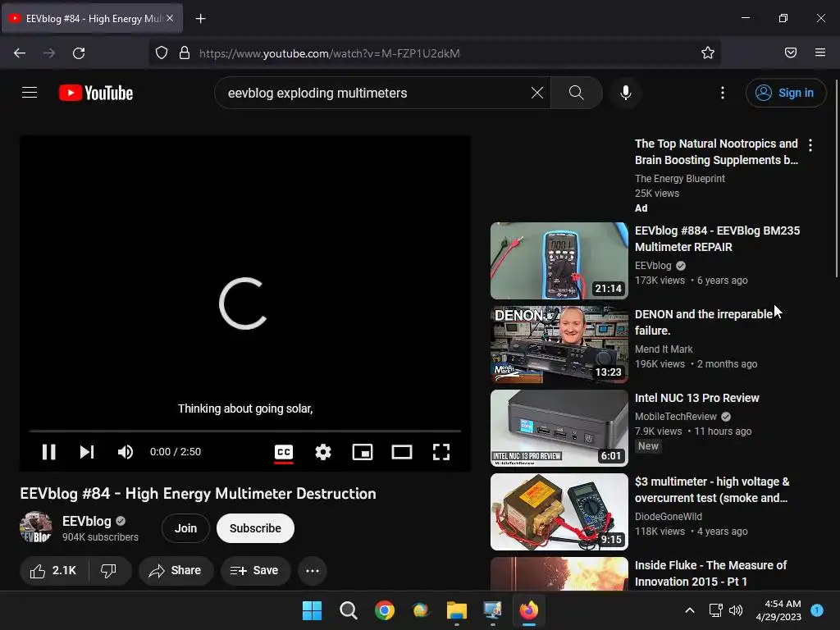Viewport: 840px width, 630px height.
Task: Open YouTube settings three-dot menu
Action: [722, 93]
